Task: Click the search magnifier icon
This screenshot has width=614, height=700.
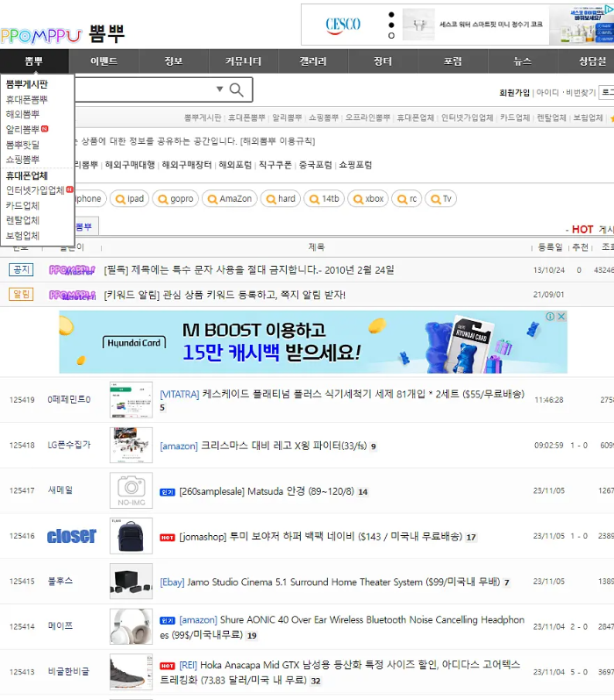Action: pyautogui.click(x=236, y=89)
